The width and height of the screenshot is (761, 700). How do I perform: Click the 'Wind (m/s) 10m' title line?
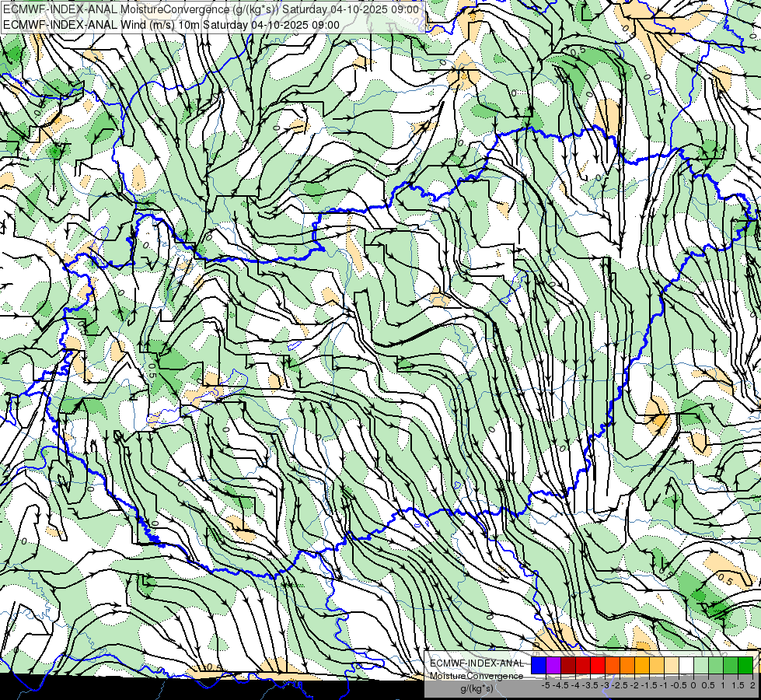[x=171, y=25]
